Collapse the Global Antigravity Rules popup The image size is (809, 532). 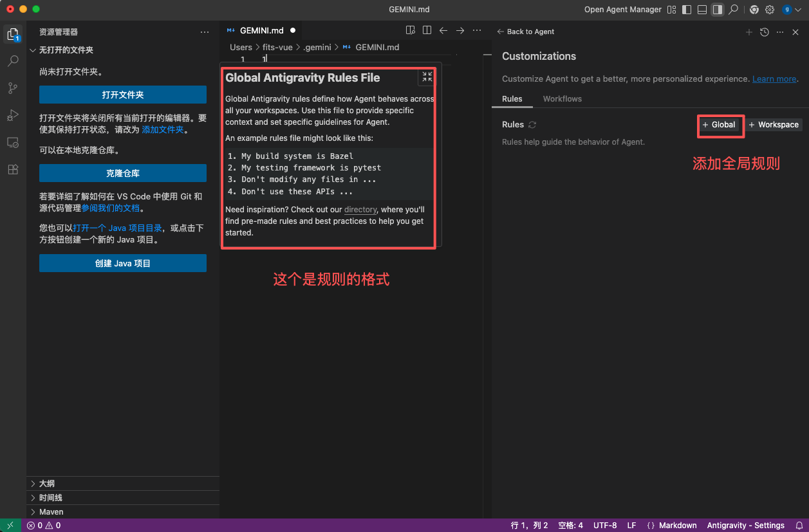tap(427, 77)
